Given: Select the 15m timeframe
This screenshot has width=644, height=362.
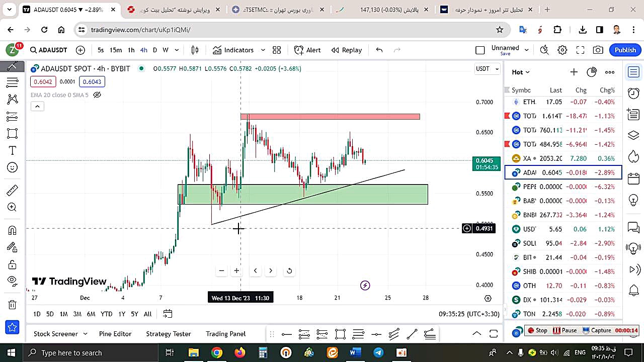Looking at the screenshot, I should tap(116, 50).
